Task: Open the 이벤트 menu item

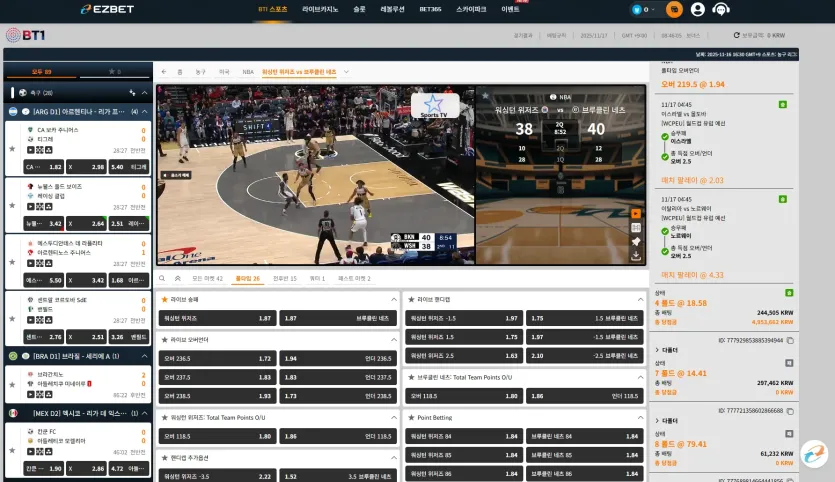Action: tap(510, 9)
